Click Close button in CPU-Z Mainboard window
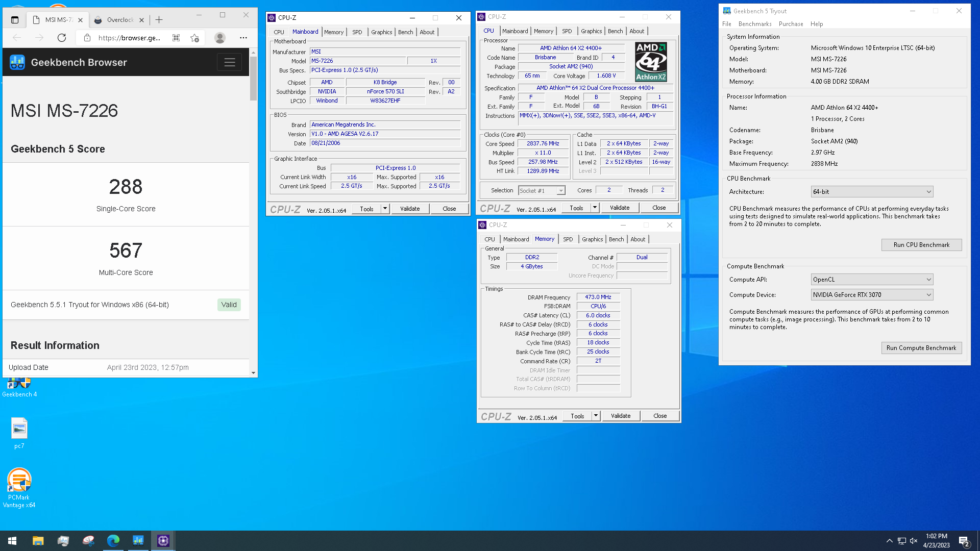This screenshot has height=551, width=980. [449, 209]
